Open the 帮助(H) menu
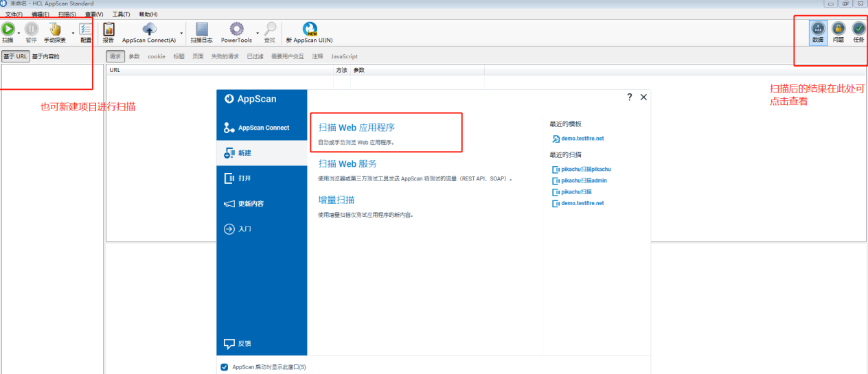Viewport: 868px width, 374px height. tap(148, 14)
